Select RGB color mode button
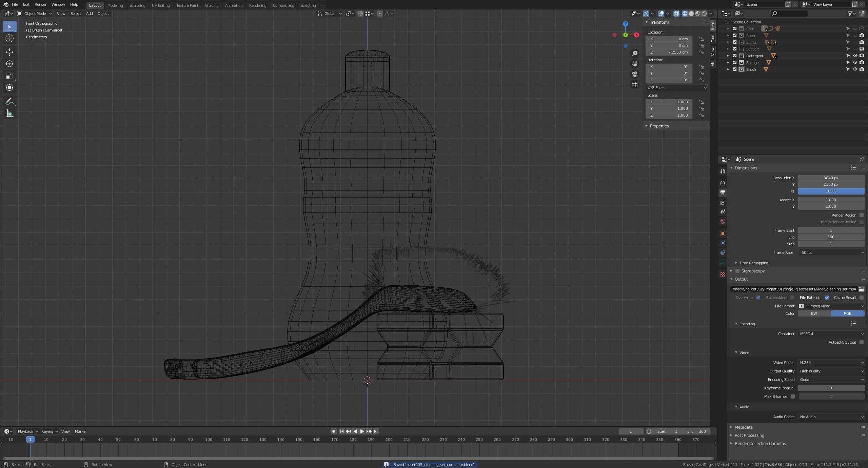This screenshot has height=468, width=868. pos(848,313)
